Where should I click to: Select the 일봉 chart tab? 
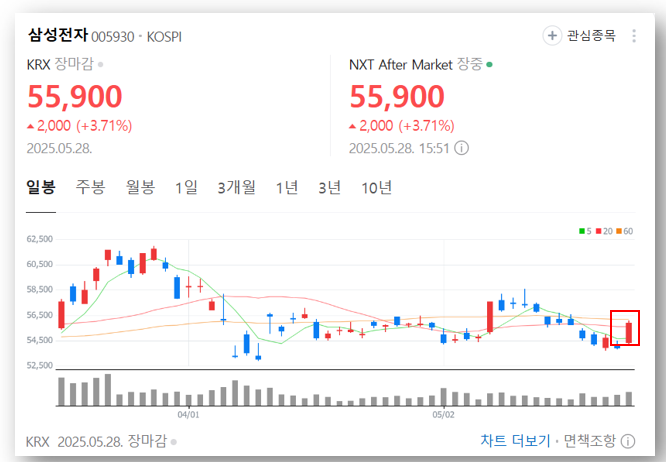tap(41, 187)
